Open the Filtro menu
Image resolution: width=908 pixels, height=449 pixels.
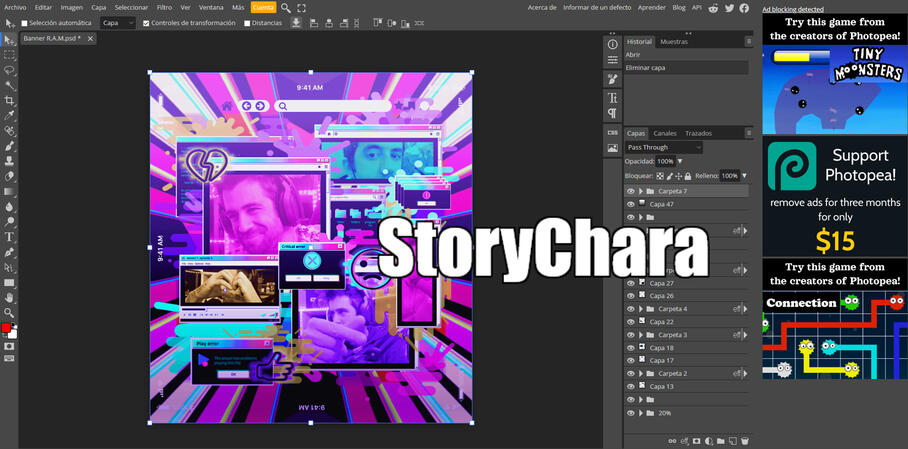[164, 7]
